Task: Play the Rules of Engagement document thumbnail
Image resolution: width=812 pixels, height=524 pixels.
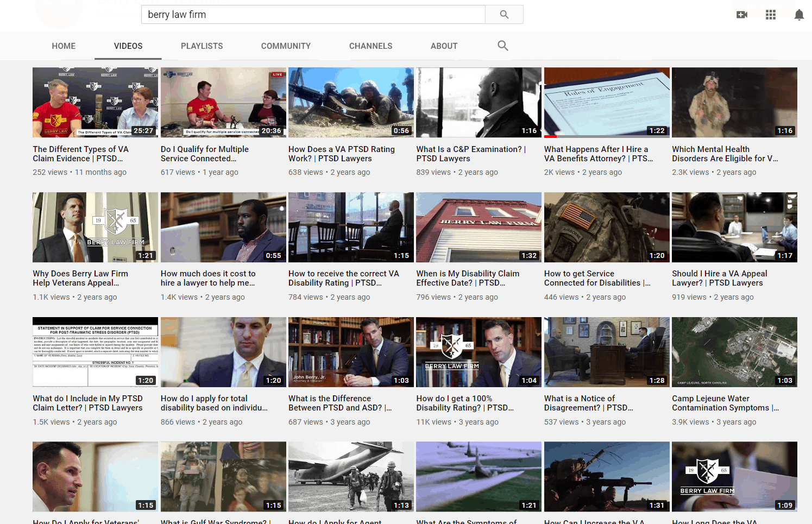Action: tap(607, 102)
